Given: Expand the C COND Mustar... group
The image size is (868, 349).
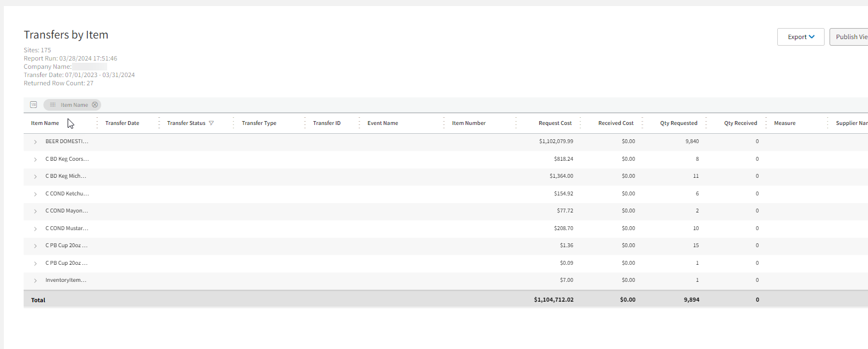Looking at the screenshot, I should click(x=35, y=229).
